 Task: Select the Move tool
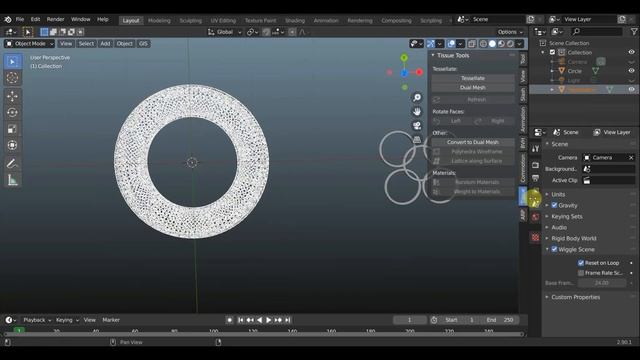click(12, 96)
